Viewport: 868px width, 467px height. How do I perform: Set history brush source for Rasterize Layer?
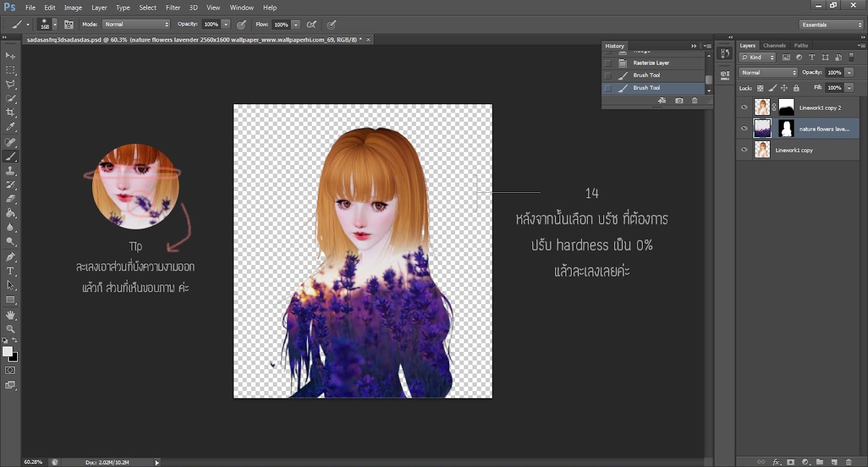click(608, 63)
